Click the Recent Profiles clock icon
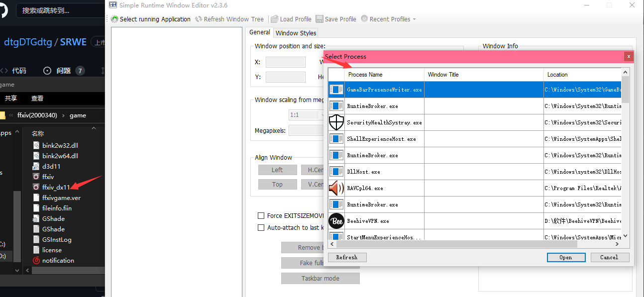This screenshot has height=297, width=644. coord(364,19)
